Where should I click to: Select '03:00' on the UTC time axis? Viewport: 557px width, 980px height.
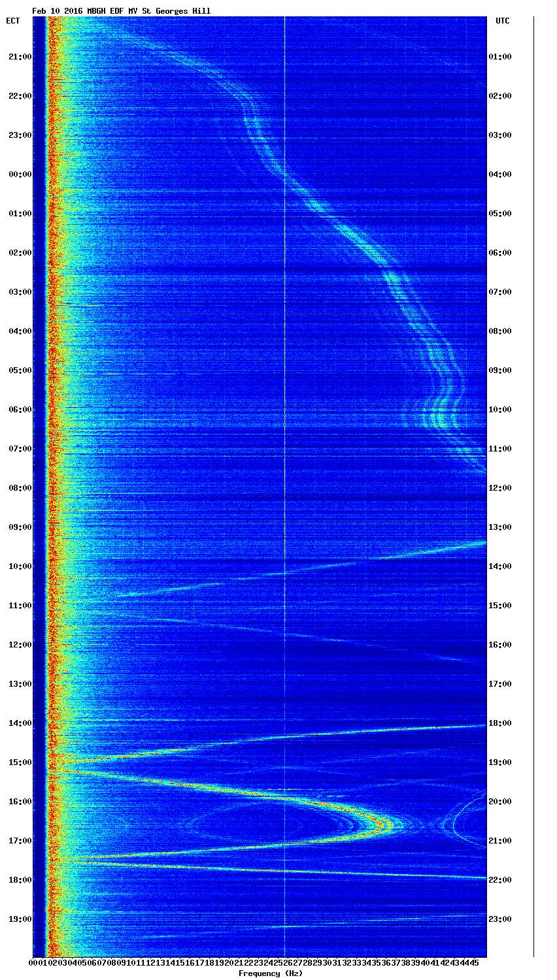click(x=500, y=135)
